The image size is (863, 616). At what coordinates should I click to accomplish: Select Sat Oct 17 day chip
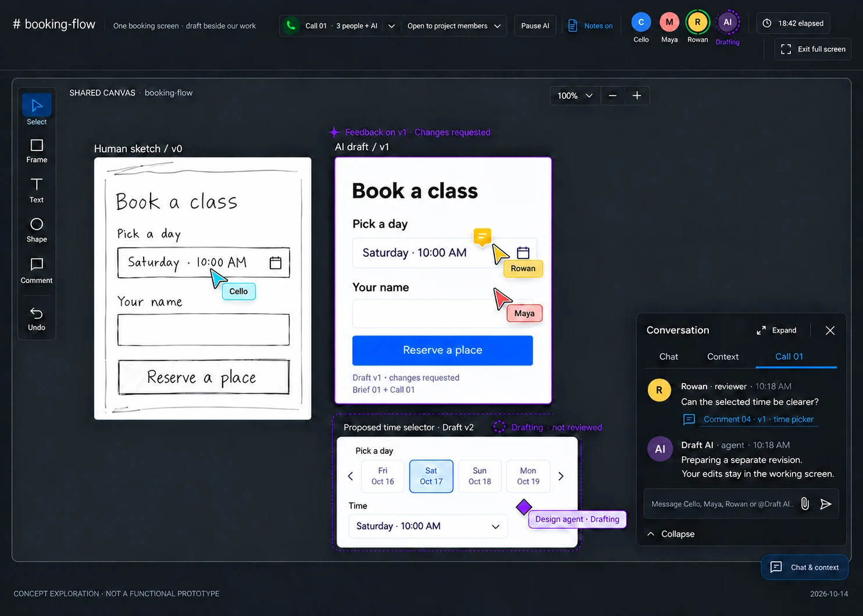(x=431, y=476)
